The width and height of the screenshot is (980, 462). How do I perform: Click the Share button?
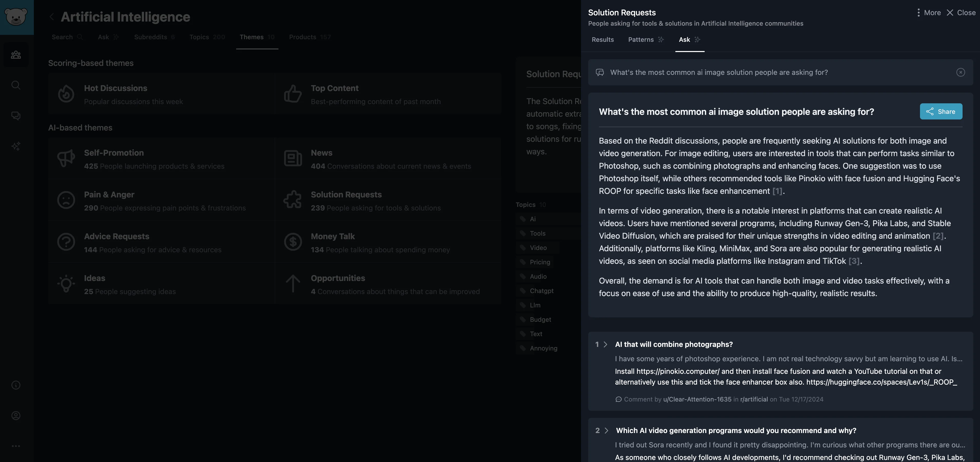[941, 112]
